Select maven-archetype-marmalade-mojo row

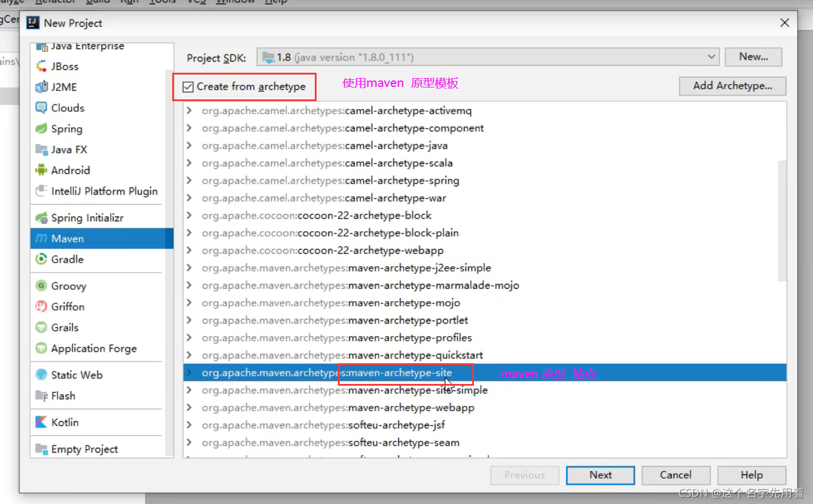[485, 285]
